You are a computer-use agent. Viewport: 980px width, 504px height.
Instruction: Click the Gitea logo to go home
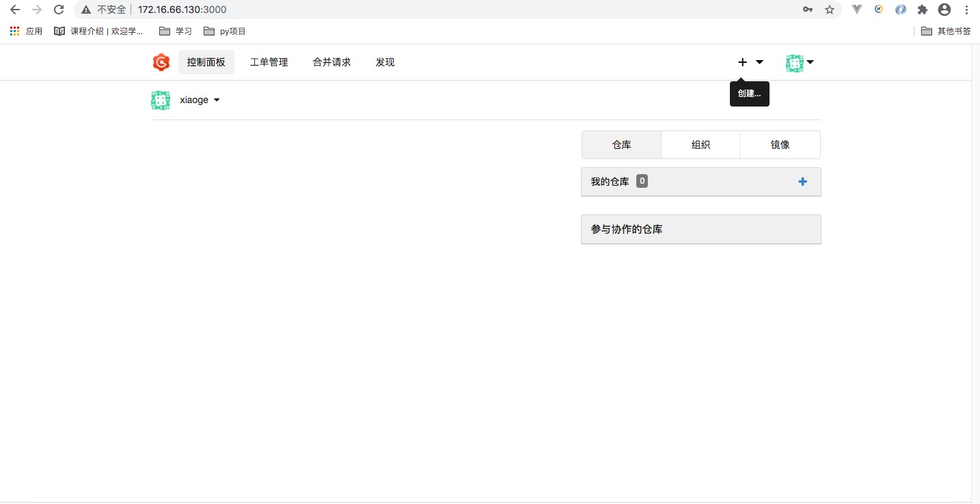point(161,62)
